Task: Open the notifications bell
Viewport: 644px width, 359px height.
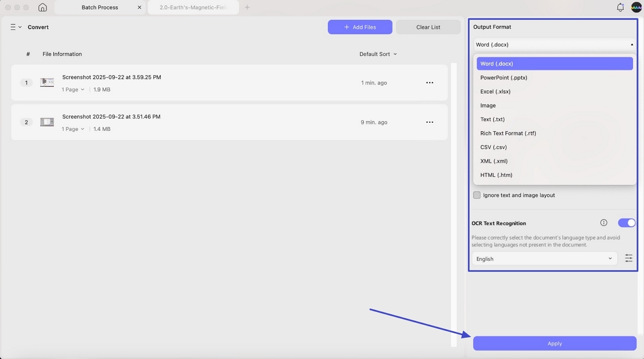Action: [620, 7]
